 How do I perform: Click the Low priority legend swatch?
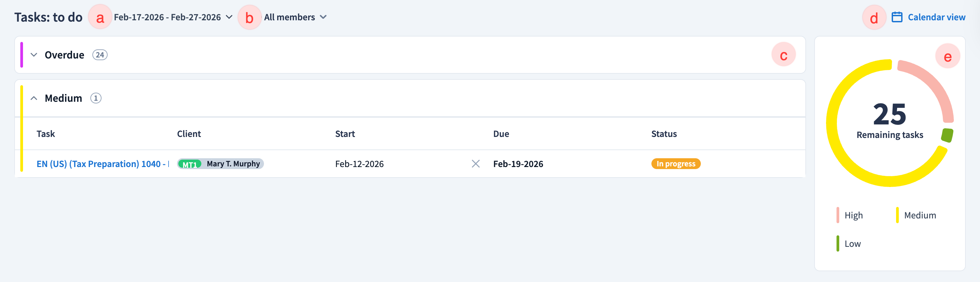(838, 243)
